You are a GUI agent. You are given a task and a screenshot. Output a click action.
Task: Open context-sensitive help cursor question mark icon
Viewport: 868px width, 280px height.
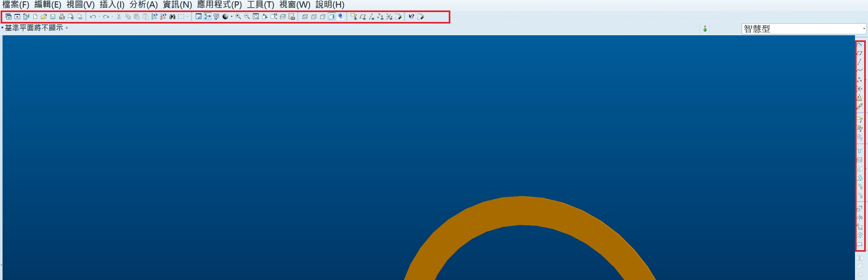[x=411, y=17]
